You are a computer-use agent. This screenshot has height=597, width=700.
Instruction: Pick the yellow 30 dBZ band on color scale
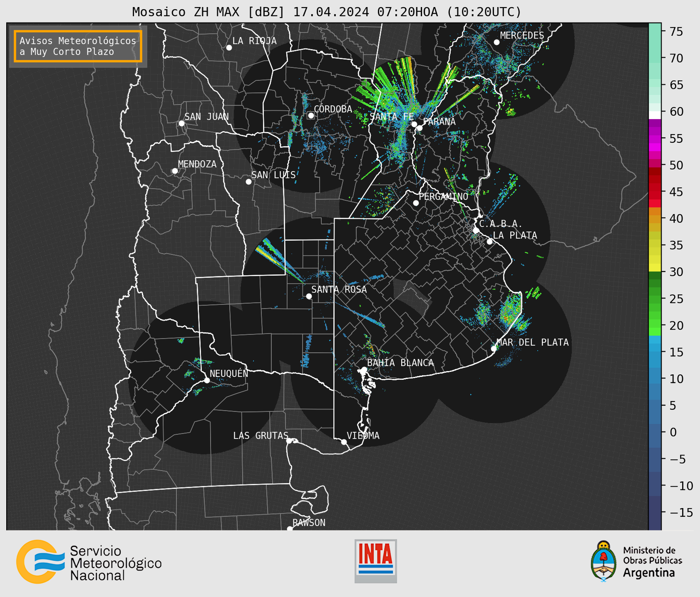pyautogui.click(x=655, y=268)
